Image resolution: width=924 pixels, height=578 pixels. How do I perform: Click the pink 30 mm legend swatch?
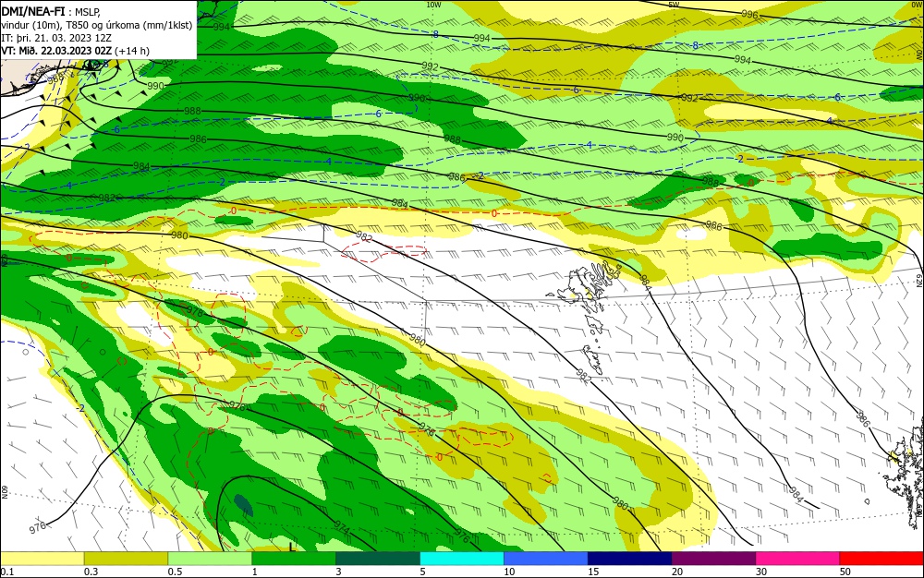tap(797, 559)
